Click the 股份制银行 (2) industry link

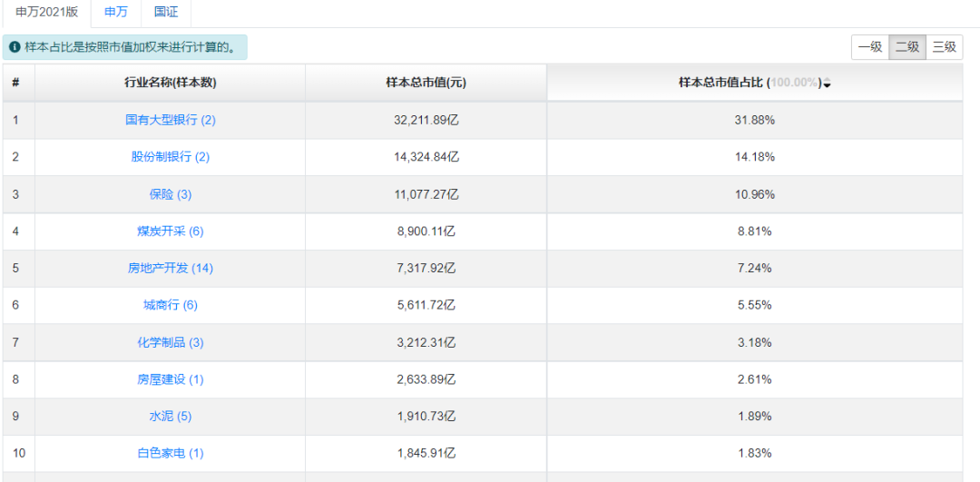(171, 157)
